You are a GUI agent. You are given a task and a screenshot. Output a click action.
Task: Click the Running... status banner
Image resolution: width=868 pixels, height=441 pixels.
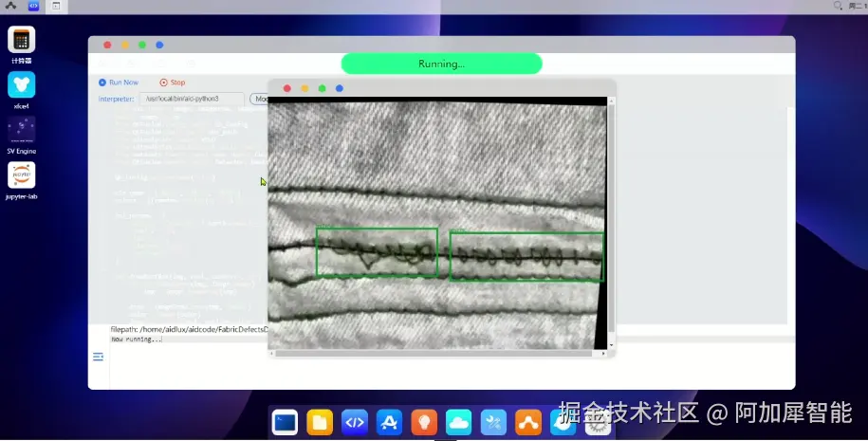click(441, 64)
